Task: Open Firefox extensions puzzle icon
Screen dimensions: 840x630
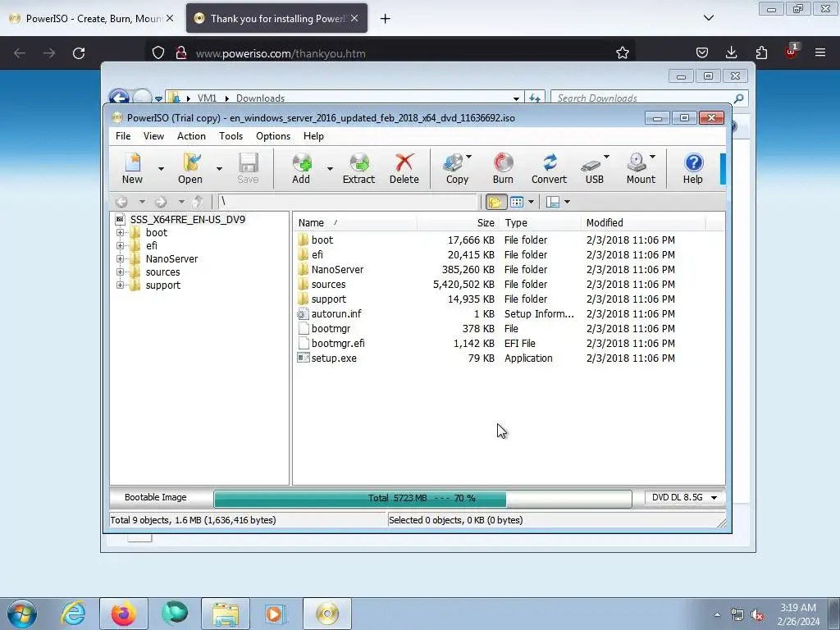Action: [x=761, y=52]
